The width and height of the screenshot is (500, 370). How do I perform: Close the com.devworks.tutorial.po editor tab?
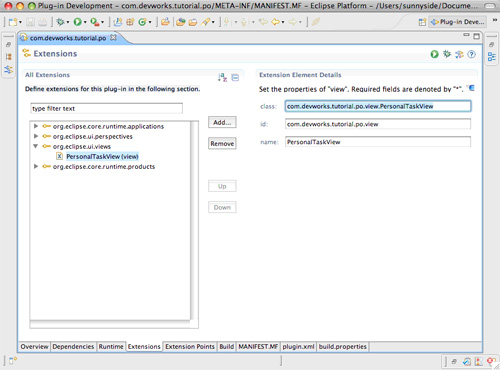(113, 37)
